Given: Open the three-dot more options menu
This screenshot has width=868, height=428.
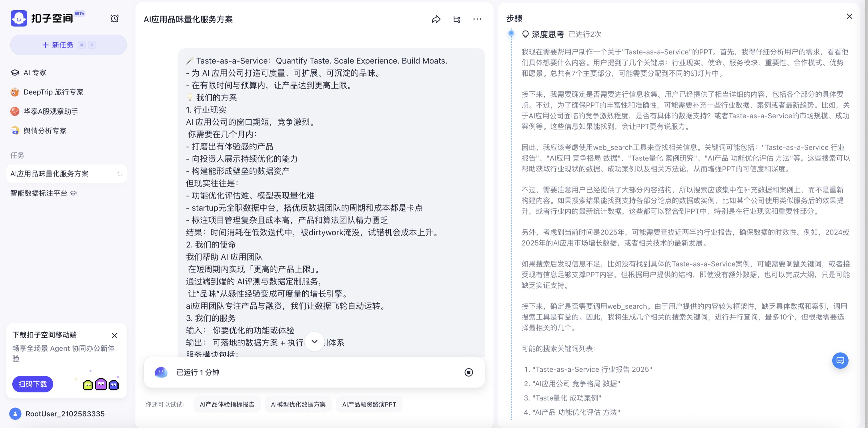Looking at the screenshot, I should 477,19.
